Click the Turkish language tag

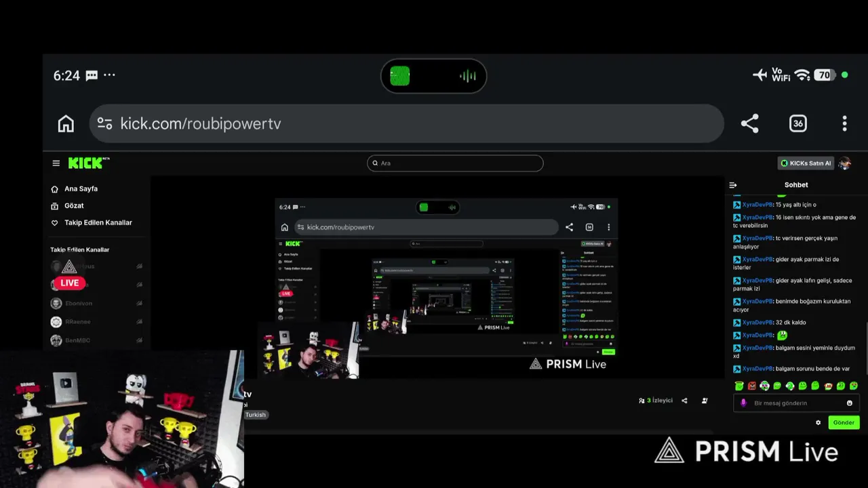coord(256,415)
